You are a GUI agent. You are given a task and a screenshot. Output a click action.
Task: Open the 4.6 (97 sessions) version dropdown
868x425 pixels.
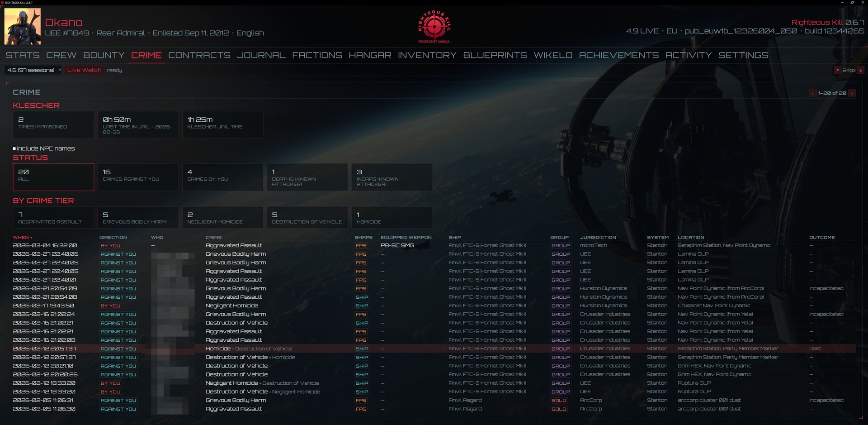(33, 70)
